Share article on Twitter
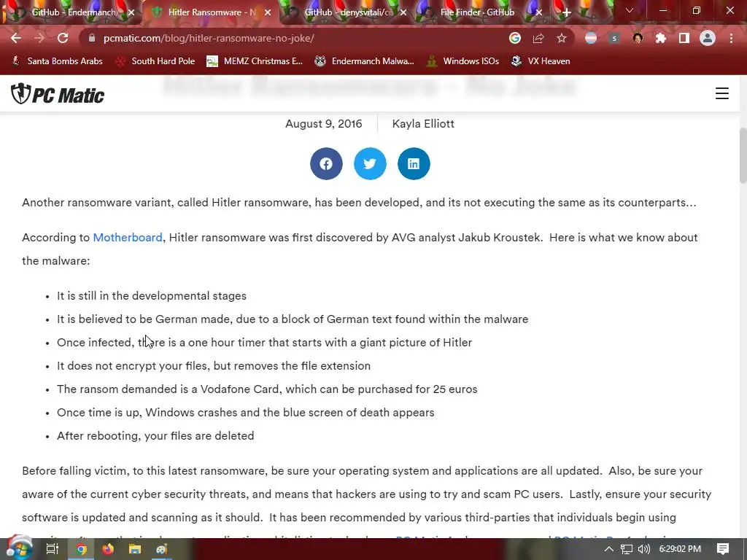Image resolution: width=747 pixels, height=560 pixels. (x=370, y=164)
